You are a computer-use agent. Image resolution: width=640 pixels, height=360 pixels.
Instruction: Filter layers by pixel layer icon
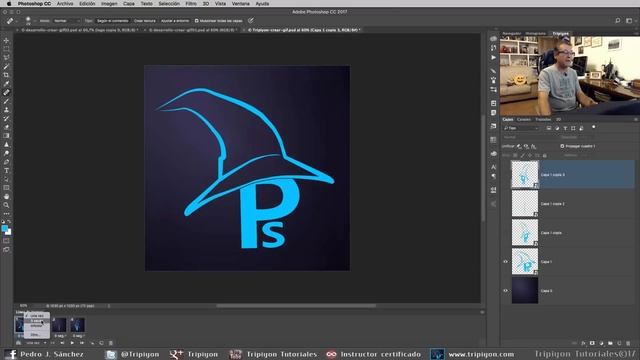(549, 128)
